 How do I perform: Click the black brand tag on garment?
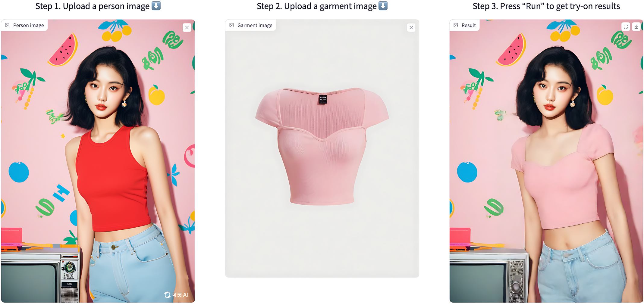click(323, 99)
